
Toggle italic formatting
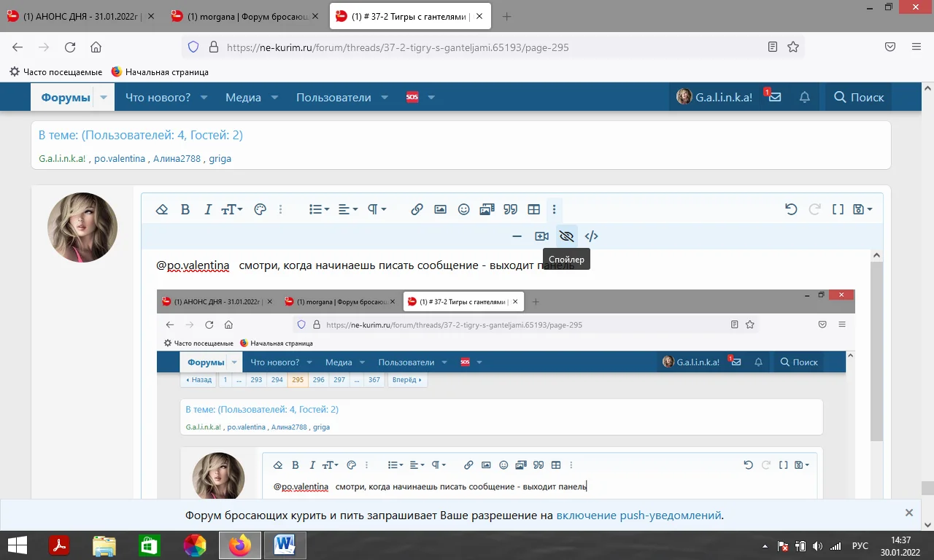[x=208, y=209]
